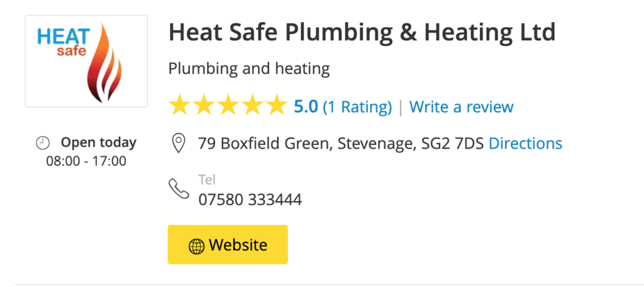Click the first yellow rating star

[180, 106]
